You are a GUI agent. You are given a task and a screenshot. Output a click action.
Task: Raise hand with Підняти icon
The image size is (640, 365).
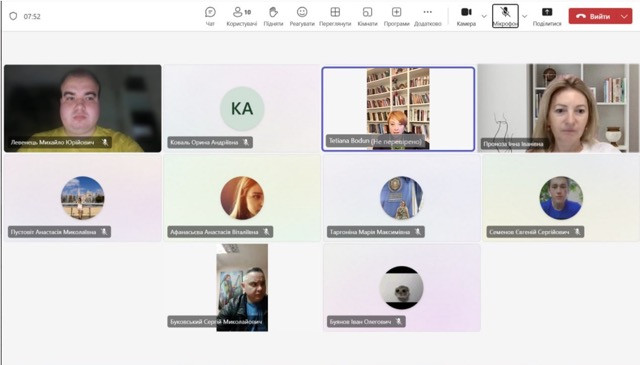[273, 16]
